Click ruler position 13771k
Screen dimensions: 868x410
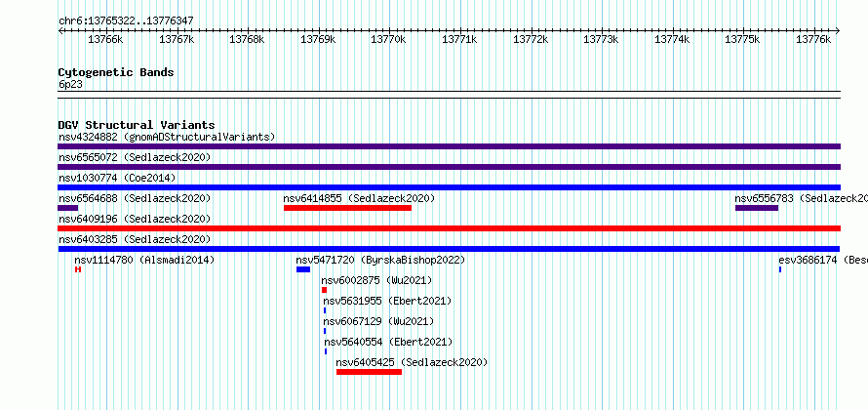click(459, 39)
